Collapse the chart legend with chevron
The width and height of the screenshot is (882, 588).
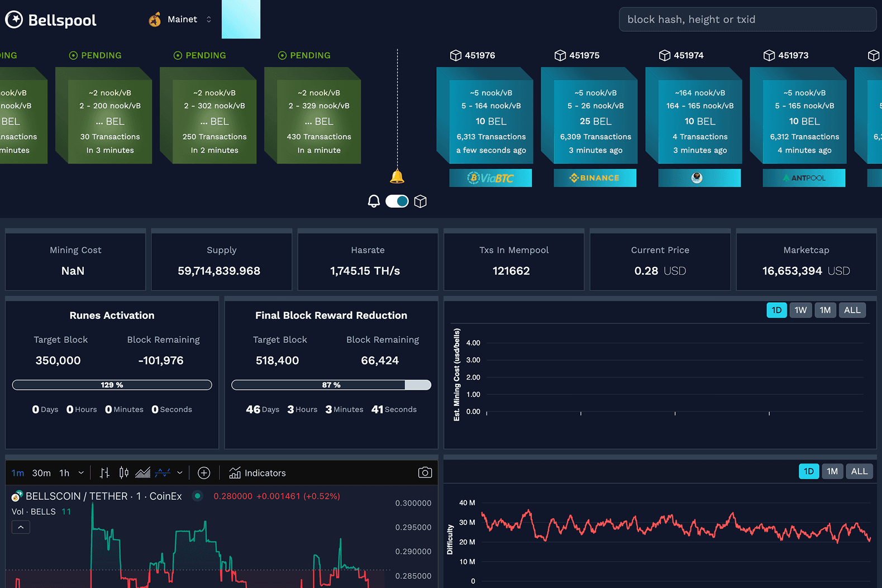[21, 527]
